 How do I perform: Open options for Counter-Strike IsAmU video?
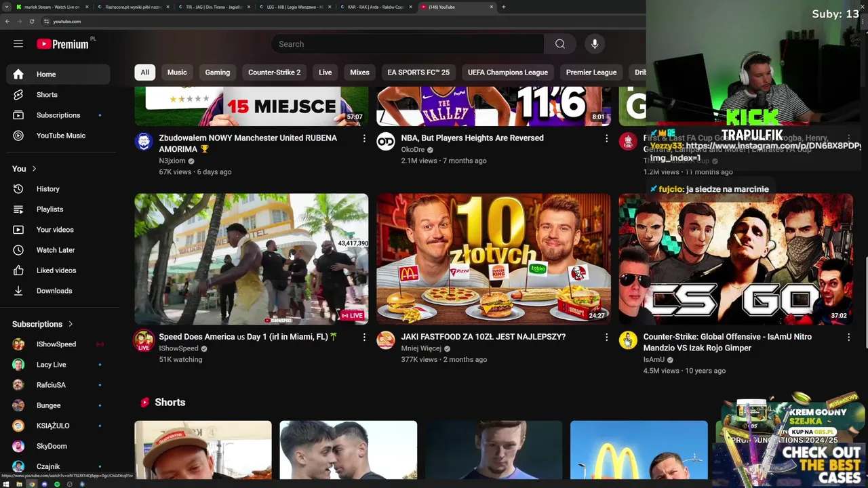point(848,337)
